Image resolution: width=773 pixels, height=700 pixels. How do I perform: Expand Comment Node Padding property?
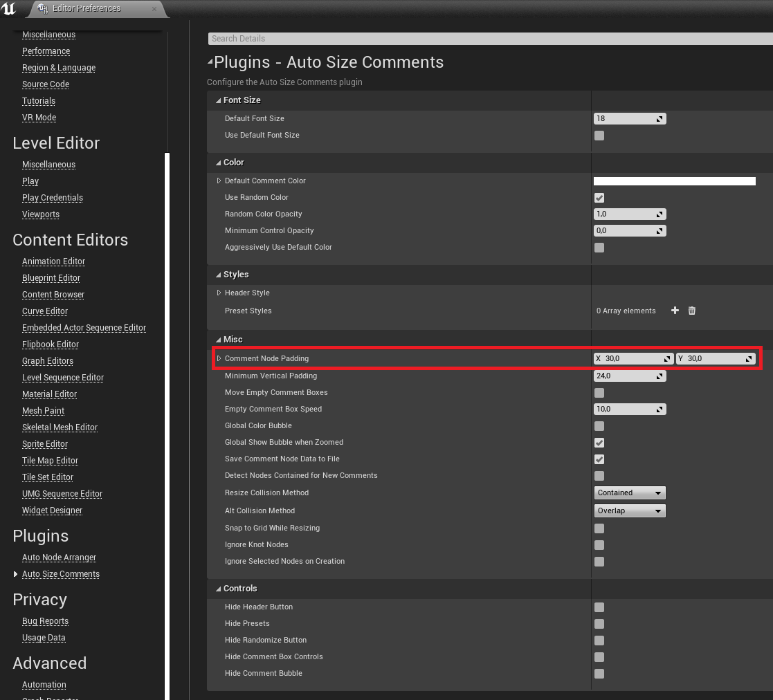coord(219,358)
